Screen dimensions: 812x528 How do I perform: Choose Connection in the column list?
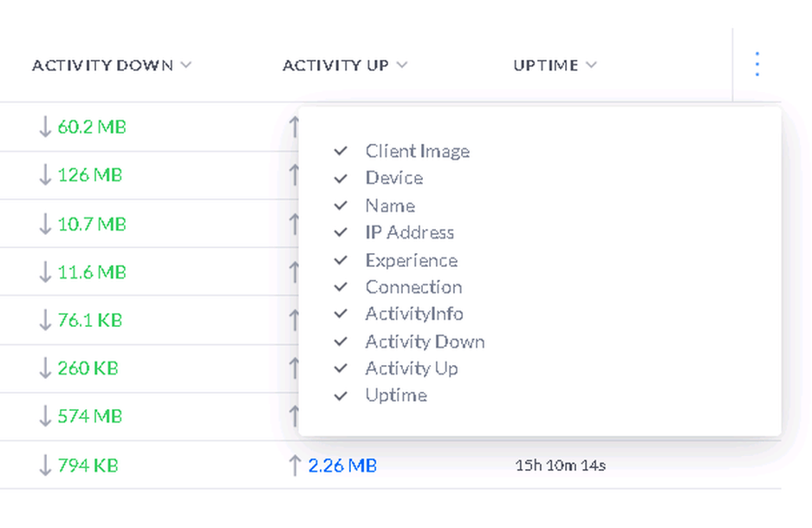(x=413, y=287)
